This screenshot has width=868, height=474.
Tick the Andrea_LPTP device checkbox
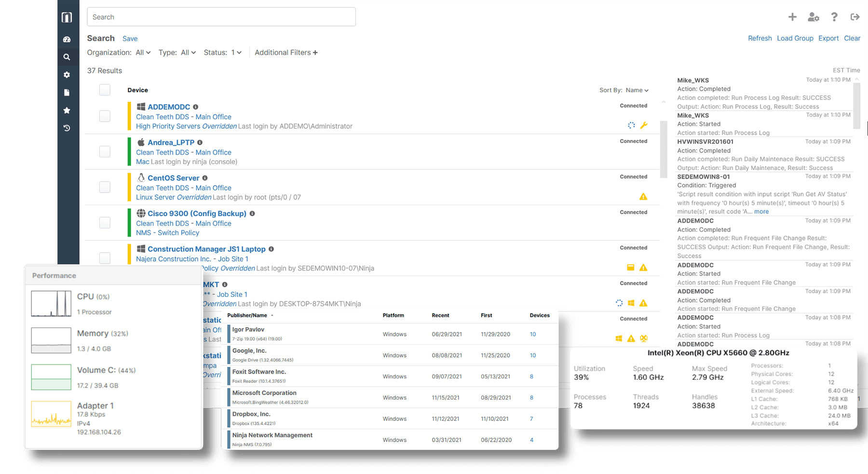click(x=105, y=152)
